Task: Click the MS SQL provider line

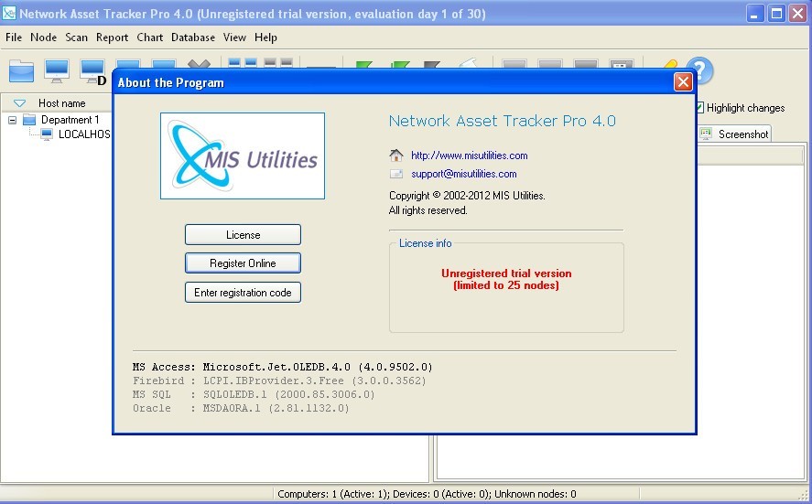Action: pyautogui.click(x=254, y=394)
